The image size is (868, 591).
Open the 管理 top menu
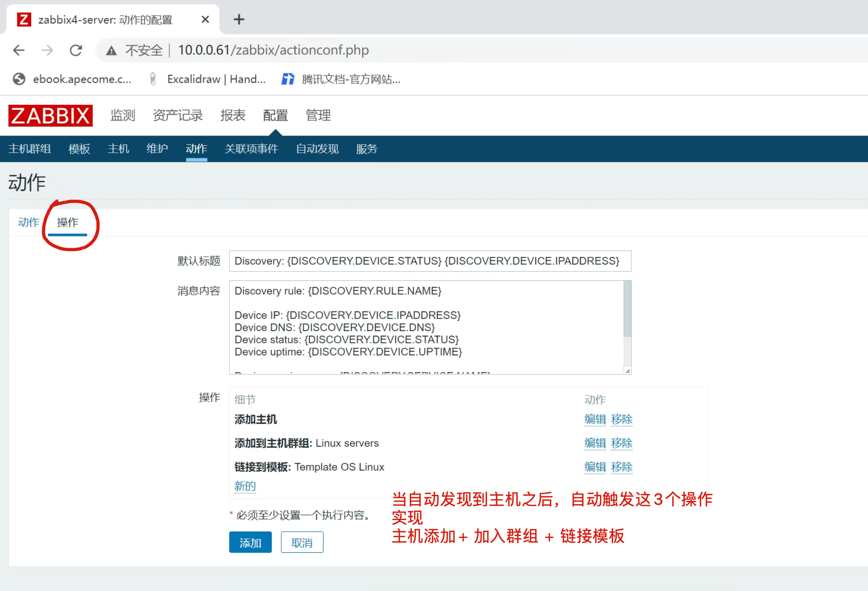[x=318, y=115]
